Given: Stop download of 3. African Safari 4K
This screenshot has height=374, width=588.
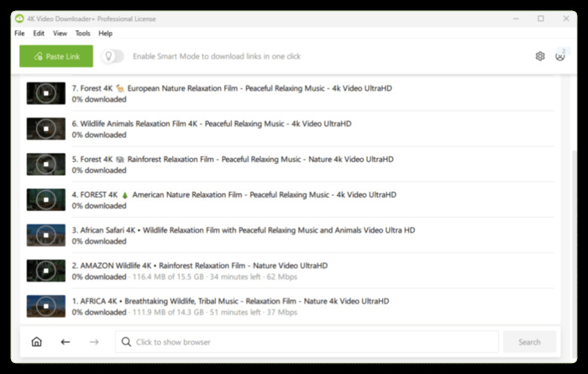Looking at the screenshot, I should (45, 235).
